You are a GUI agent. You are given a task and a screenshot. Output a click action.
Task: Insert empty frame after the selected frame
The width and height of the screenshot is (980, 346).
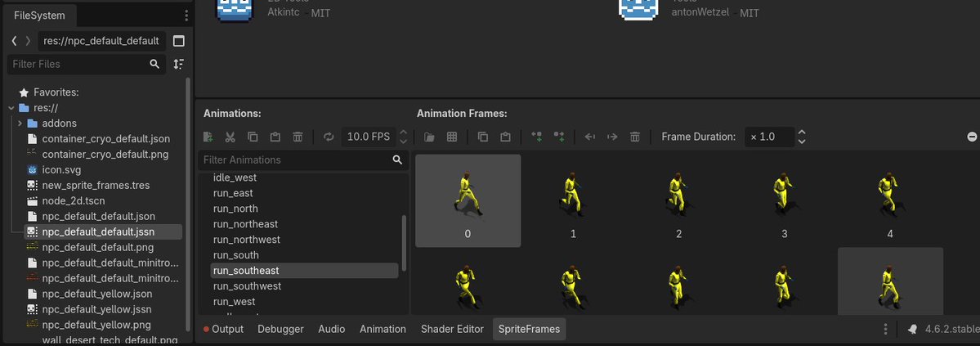559,137
